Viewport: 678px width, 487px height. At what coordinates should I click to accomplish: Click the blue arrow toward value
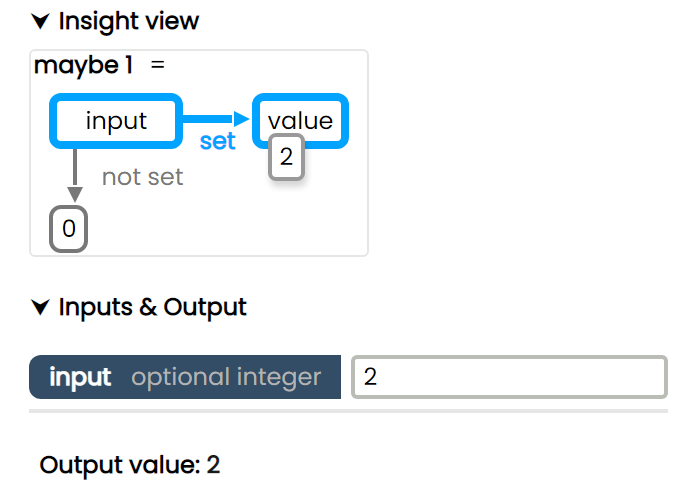tap(216, 120)
